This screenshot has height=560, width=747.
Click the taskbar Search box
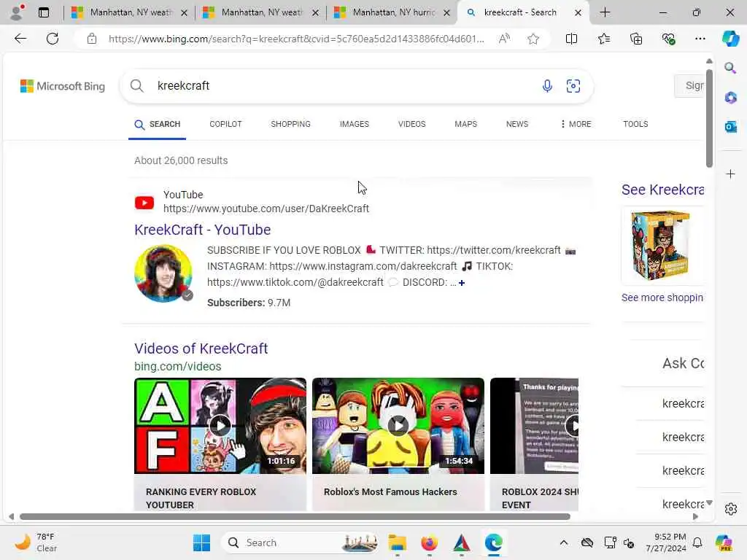point(301,542)
